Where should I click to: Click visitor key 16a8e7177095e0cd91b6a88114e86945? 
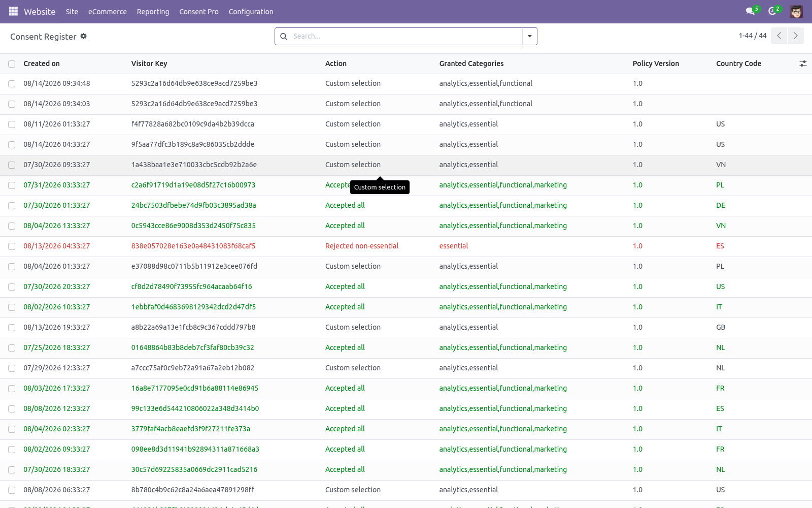click(x=195, y=388)
